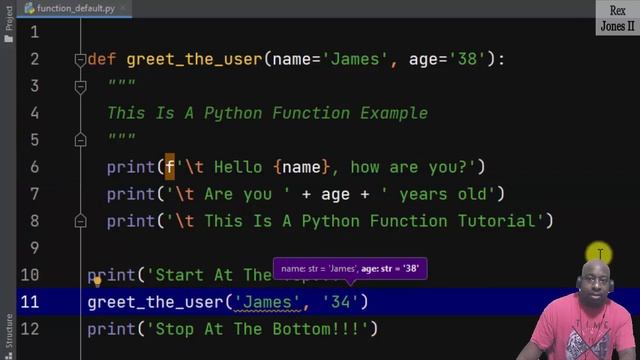
Task: Click the Rex Jones II label
Action: 618,18
